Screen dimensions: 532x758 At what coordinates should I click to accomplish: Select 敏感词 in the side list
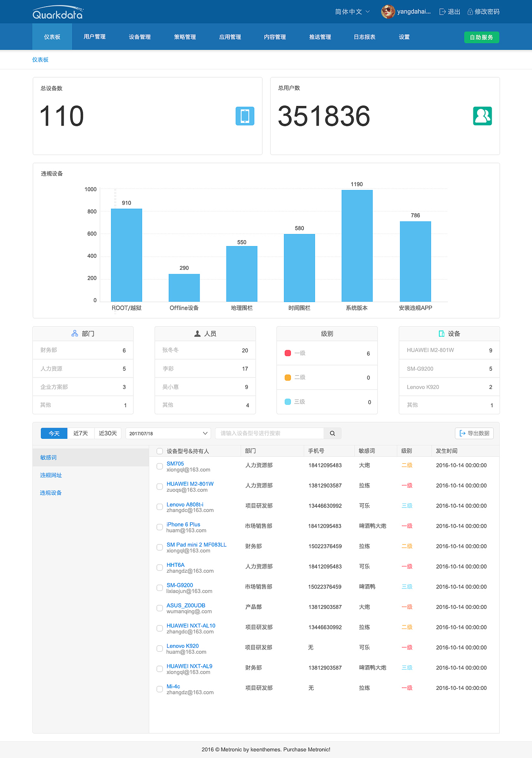[91, 458]
